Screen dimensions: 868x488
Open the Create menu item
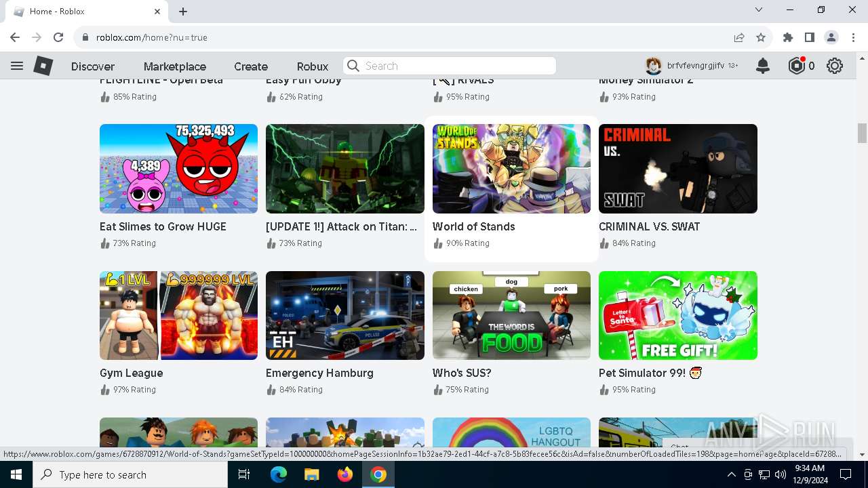(x=251, y=66)
